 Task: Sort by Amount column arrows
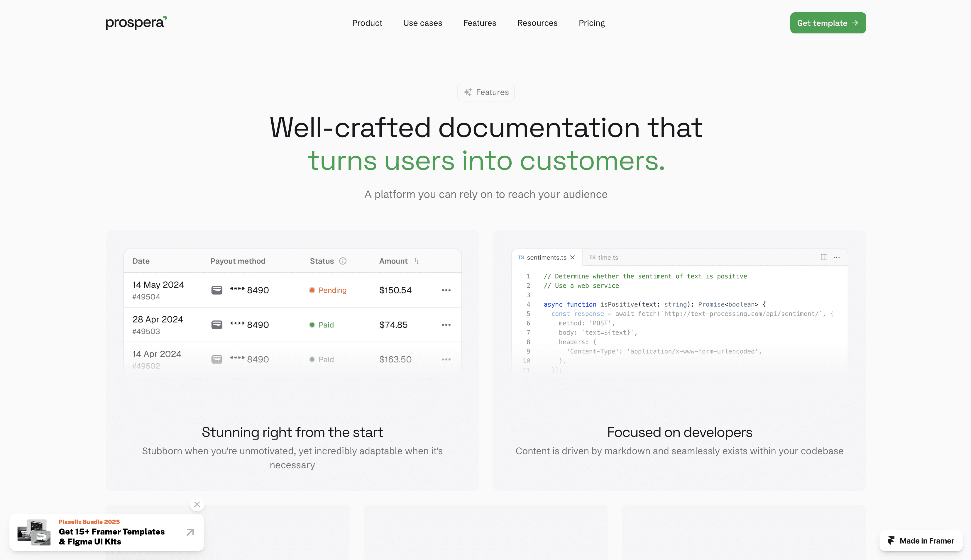pyautogui.click(x=416, y=261)
